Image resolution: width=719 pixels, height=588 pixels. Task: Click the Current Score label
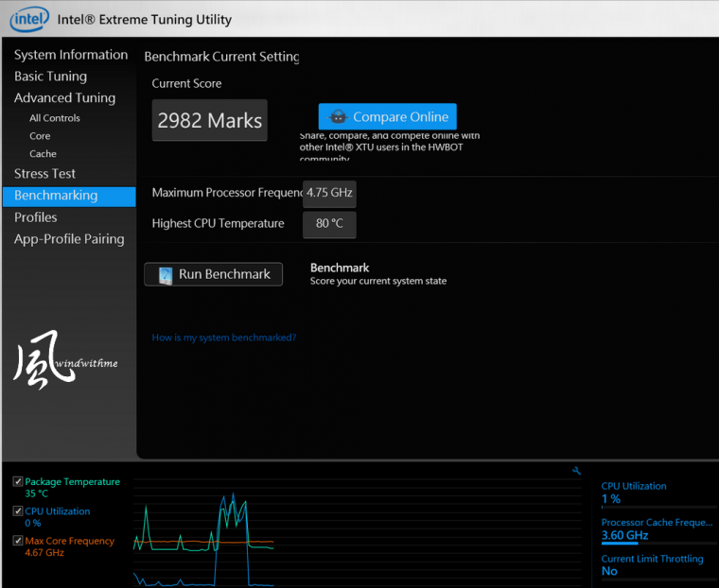(x=186, y=83)
